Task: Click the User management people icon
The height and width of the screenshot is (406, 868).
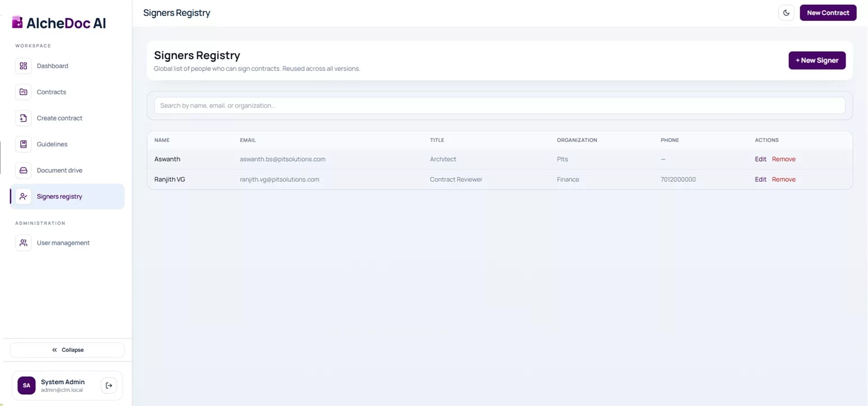Action: [x=23, y=243]
